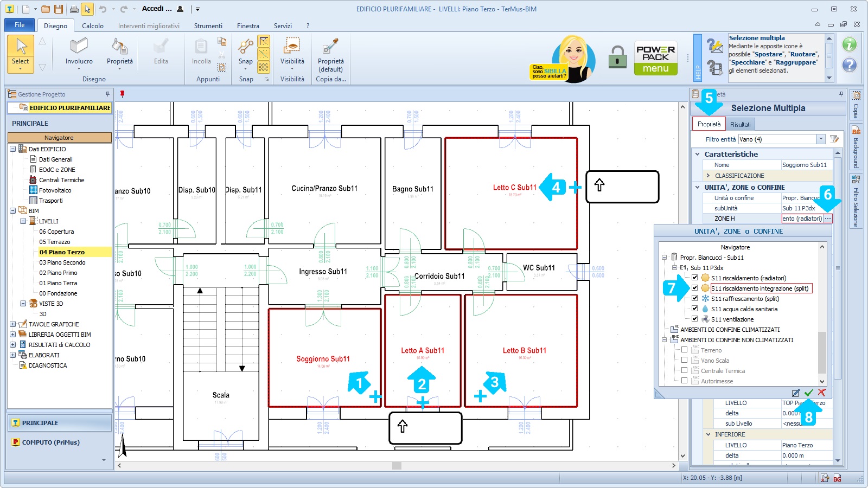Open the Filtro entità dropdown
This screenshot has width=868, height=488.
click(821, 139)
